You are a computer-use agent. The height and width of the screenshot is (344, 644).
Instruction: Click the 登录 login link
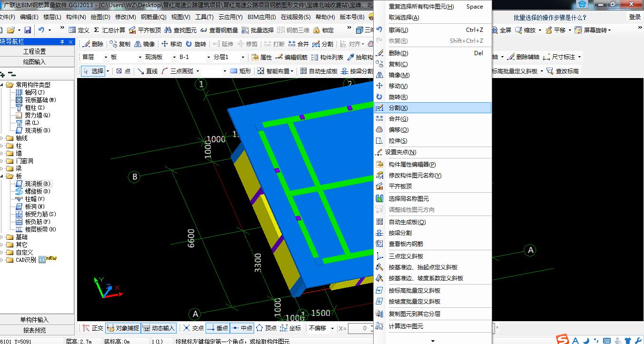click(635, 17)
